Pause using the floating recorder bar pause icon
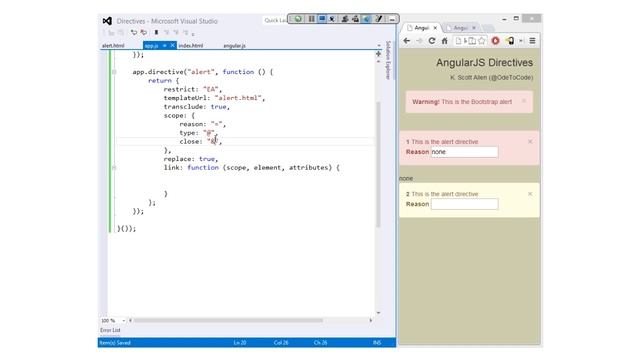Image resolution: width=640 pixels, height=360 pixels. [311, 19]
